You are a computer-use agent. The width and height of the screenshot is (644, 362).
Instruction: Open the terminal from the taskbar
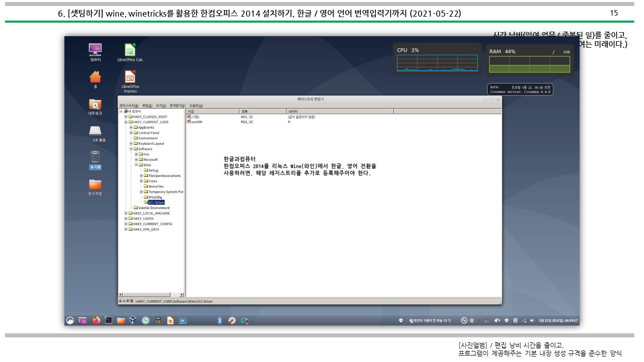108,320
